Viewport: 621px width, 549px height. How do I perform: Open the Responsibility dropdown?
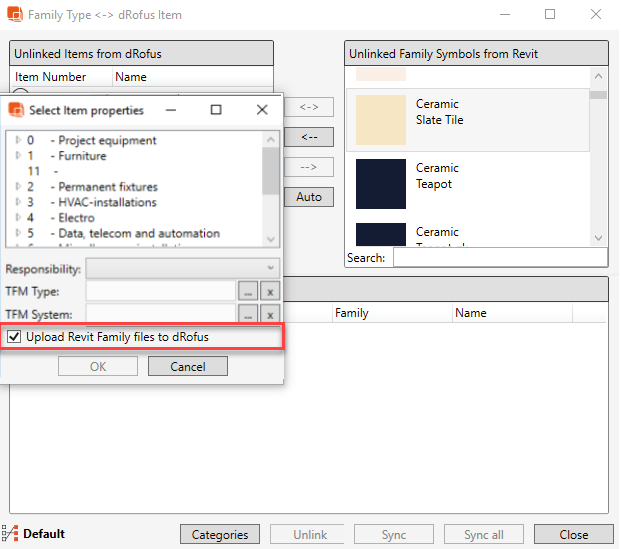coord(182,268)
